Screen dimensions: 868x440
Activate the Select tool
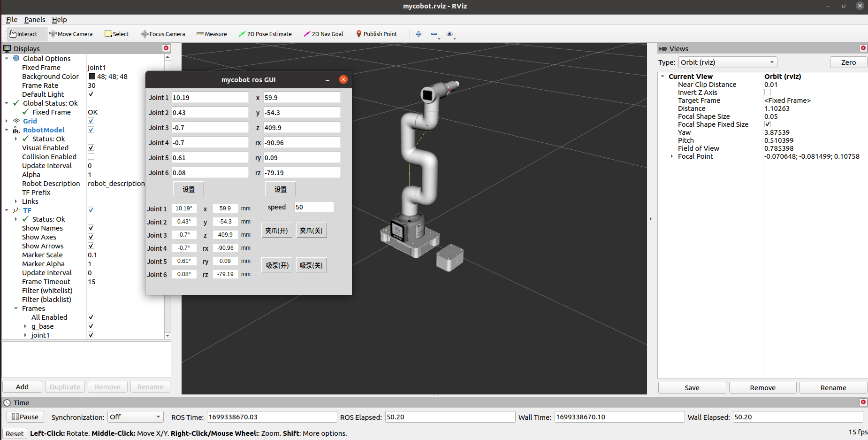tap(117, 34)
